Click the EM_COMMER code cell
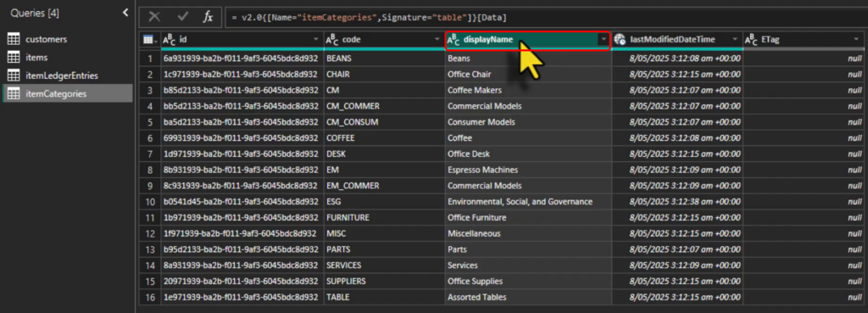 (x=384, y=186)
